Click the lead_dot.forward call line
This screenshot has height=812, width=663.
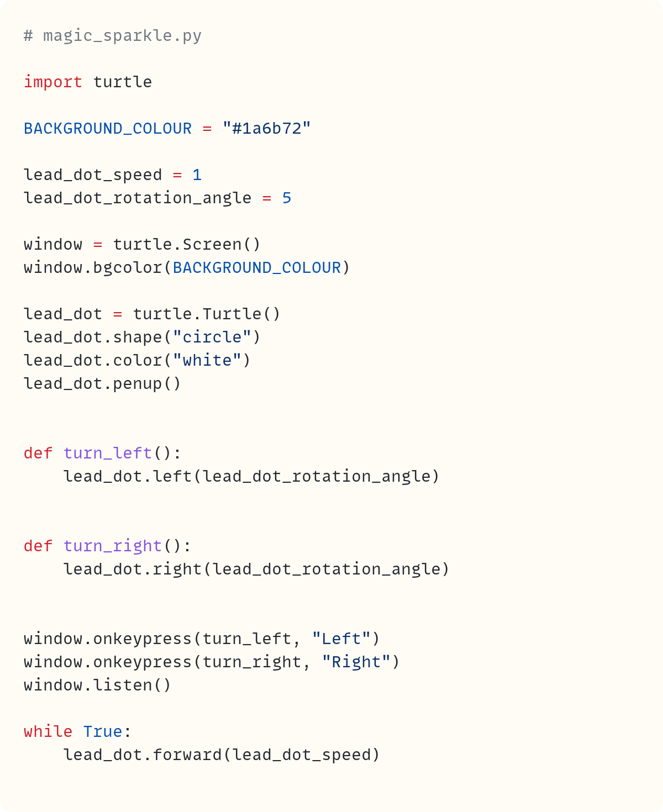tap(222, 755)
